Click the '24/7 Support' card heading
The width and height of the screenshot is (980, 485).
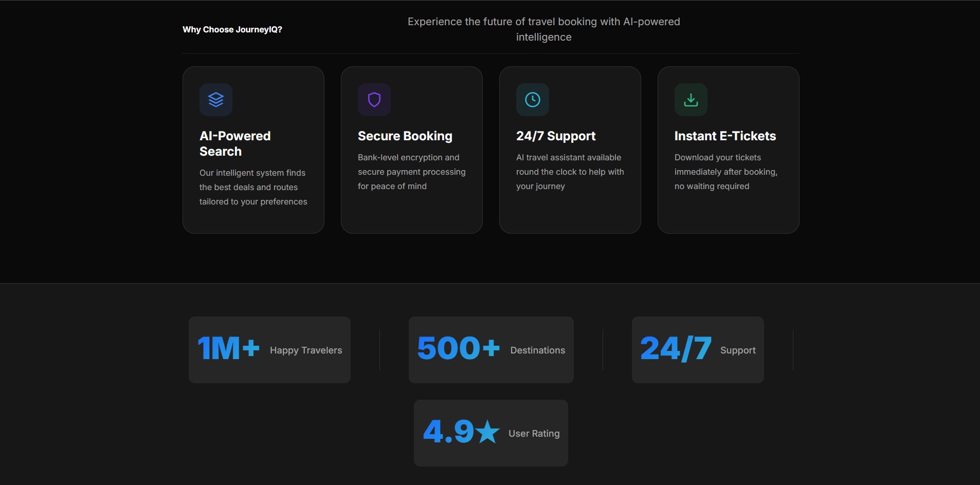click(x=556, y=136)
